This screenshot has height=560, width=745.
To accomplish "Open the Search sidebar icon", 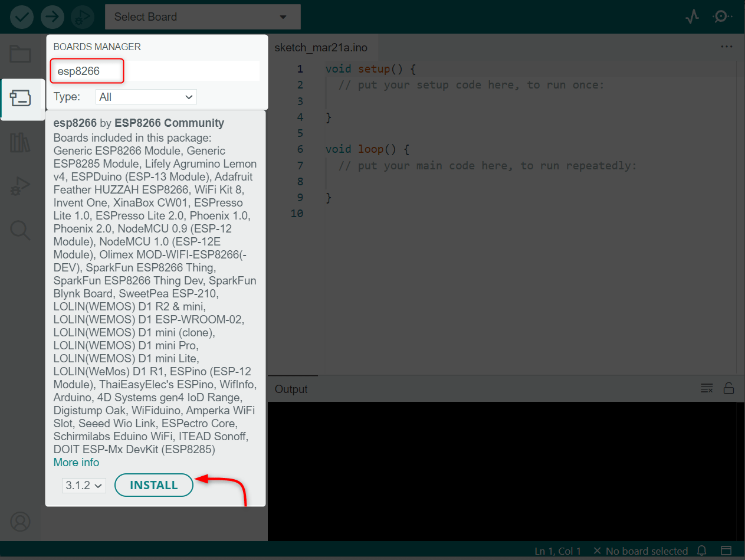I will tap(20, 230).
